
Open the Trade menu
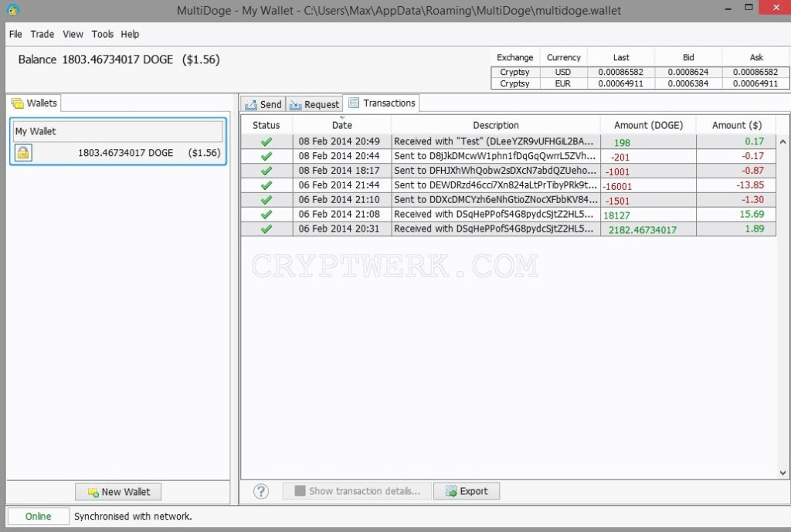(42, 34)
